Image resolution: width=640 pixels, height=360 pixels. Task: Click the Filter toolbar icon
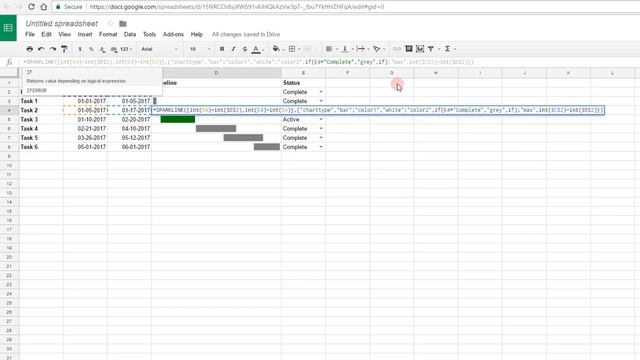click(431, 49)
